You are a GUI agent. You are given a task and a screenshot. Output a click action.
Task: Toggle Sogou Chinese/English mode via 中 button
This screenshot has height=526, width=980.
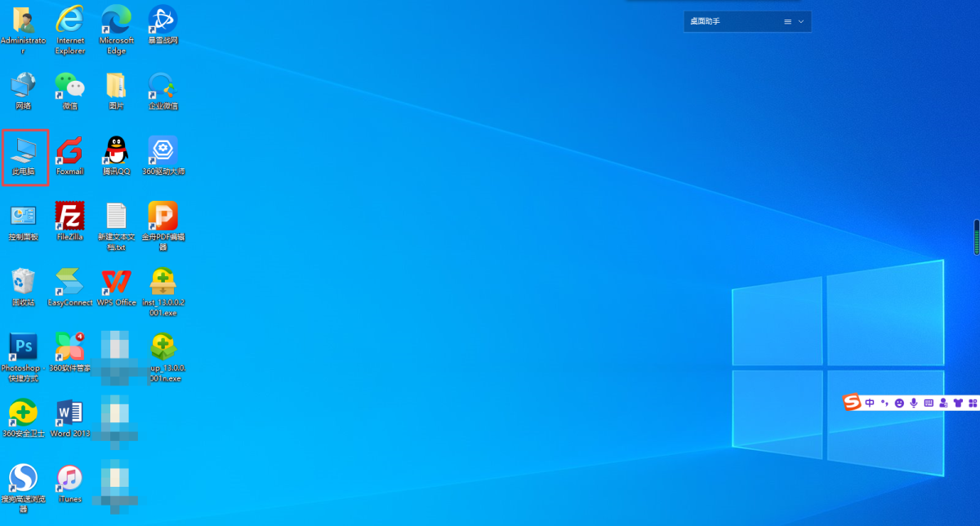pyautogui.click(x=870, y=403)
